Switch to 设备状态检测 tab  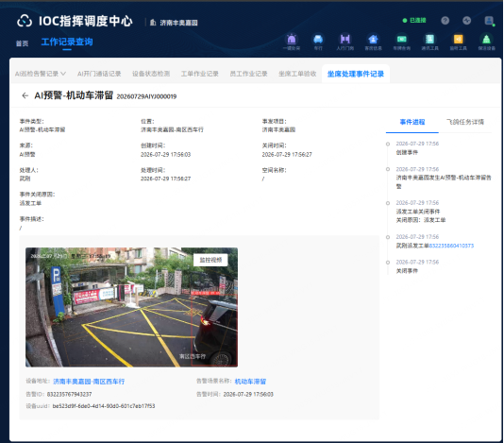(151, 74)
